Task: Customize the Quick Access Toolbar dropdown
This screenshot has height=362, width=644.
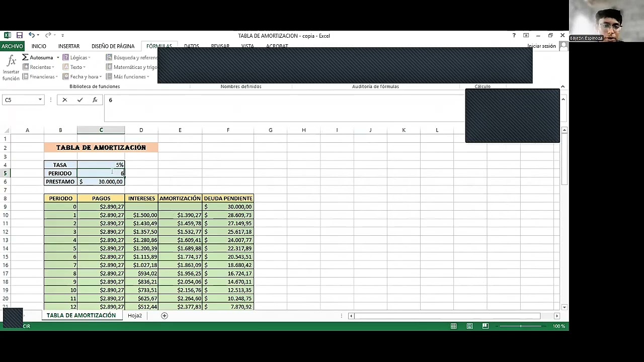Action: (62, 35)
